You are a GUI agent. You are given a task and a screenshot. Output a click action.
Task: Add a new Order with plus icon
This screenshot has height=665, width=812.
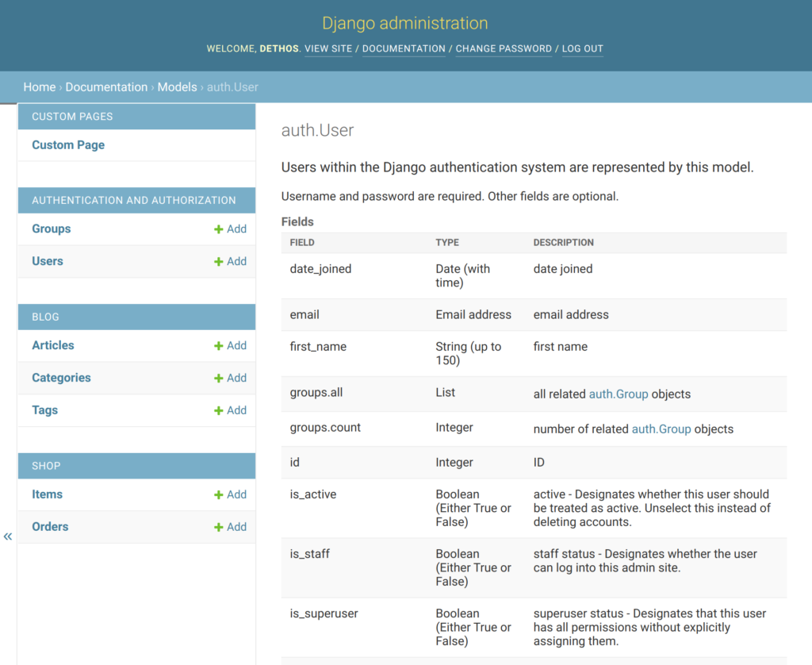point(231,527)
